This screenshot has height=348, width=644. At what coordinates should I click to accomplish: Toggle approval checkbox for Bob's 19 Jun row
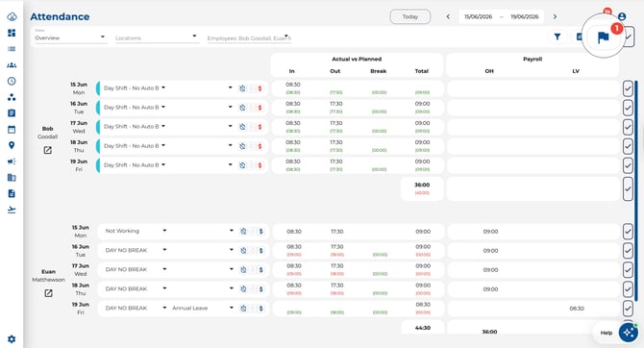click(x=628, y=165)
